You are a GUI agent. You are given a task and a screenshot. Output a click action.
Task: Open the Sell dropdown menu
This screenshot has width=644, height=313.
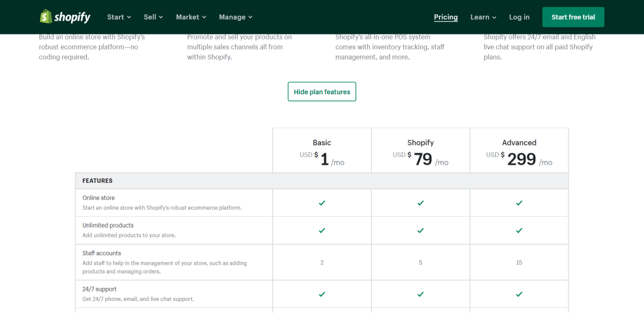coord(153,17)
